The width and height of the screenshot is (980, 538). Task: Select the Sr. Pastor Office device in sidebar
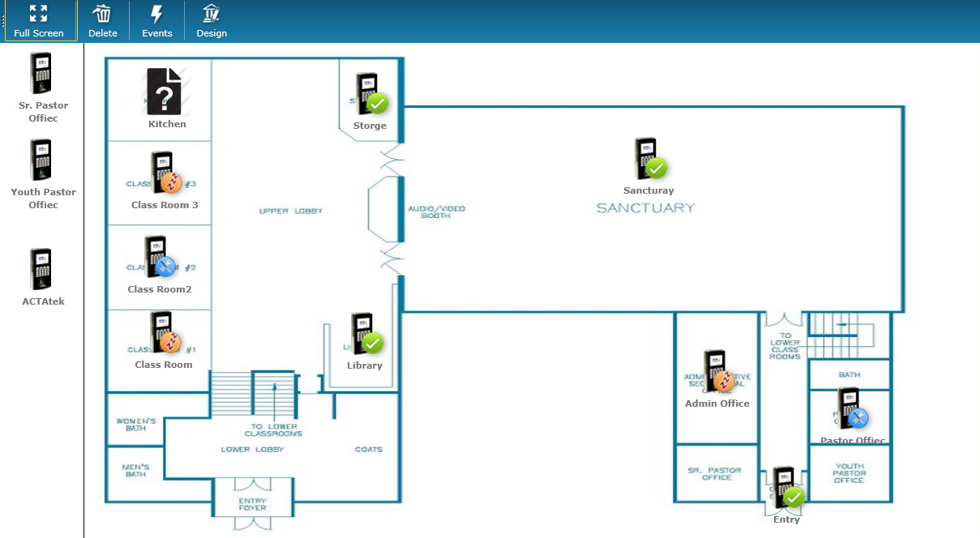pos(41,74)
